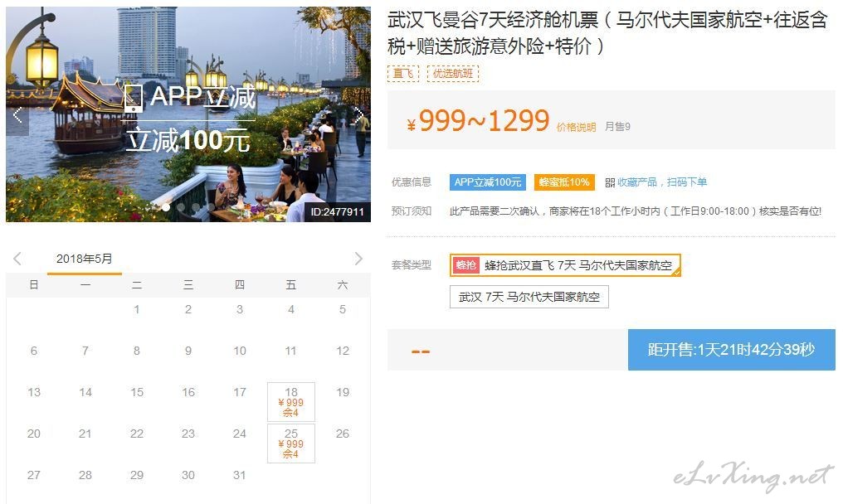Click the APP立减100元 discount badge

[488, 182]
